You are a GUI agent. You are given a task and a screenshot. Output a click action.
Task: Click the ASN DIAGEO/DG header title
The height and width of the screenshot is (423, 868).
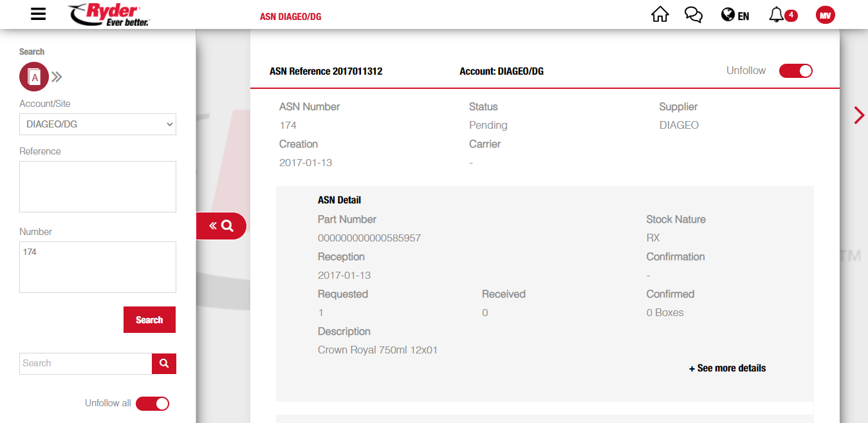(x=290, y=17)
